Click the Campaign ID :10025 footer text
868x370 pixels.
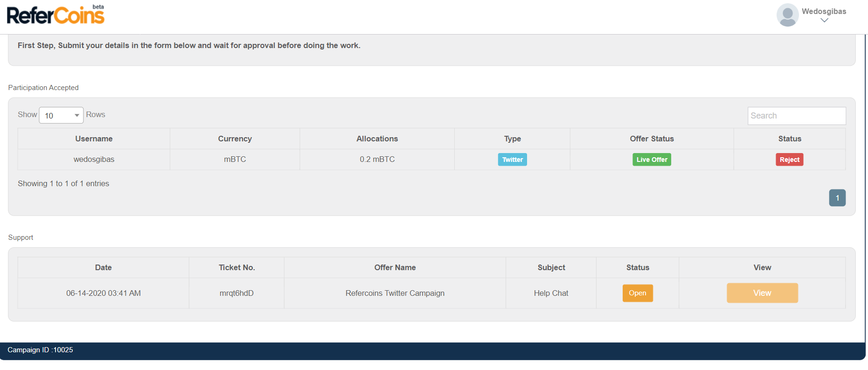[x=40, y=350]
